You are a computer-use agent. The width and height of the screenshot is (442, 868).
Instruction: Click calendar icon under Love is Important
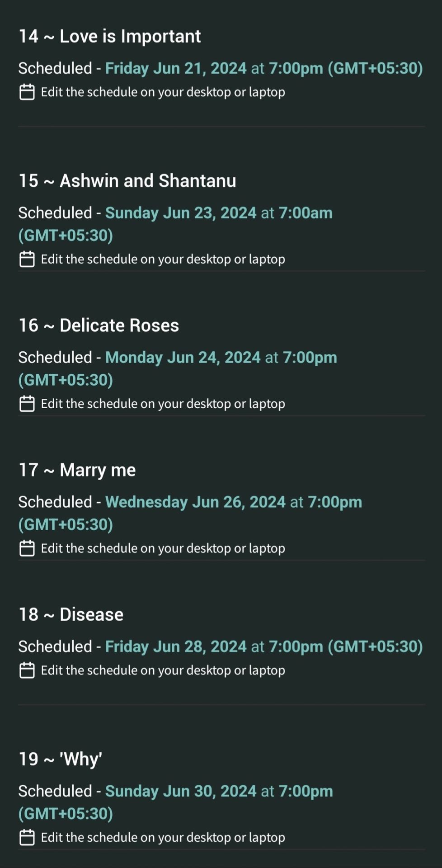pos(27,92)
